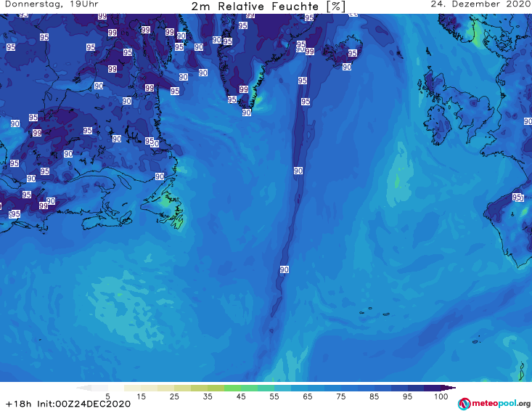
Task: Click the '24. Dezember 2020' date text
Action: click(480, 4)
